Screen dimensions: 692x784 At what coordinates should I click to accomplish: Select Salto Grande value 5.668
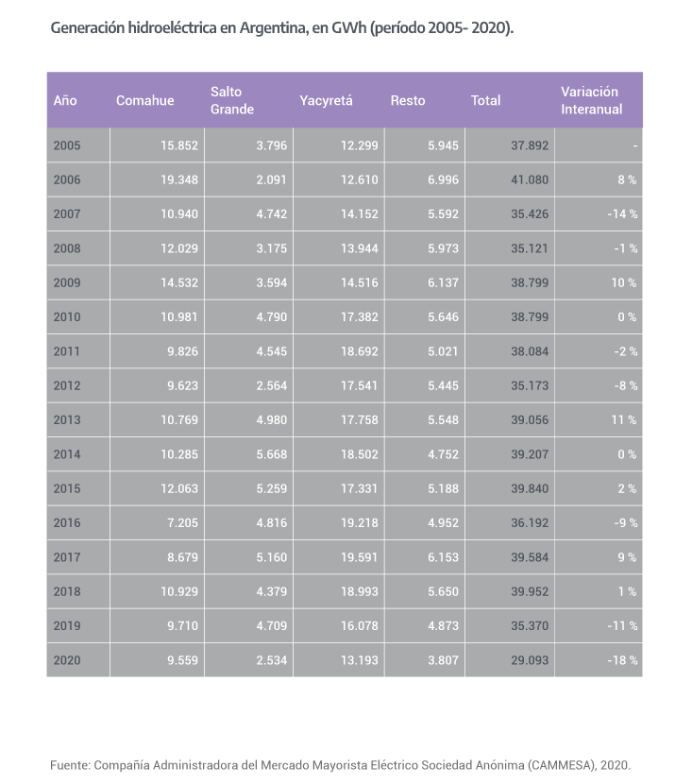[267, 454]
